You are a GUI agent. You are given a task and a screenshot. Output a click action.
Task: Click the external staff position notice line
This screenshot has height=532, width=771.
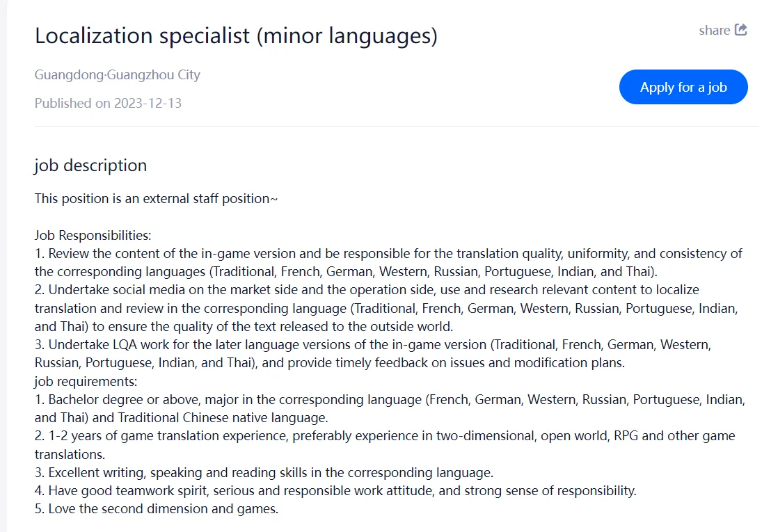tap(156, 198)
